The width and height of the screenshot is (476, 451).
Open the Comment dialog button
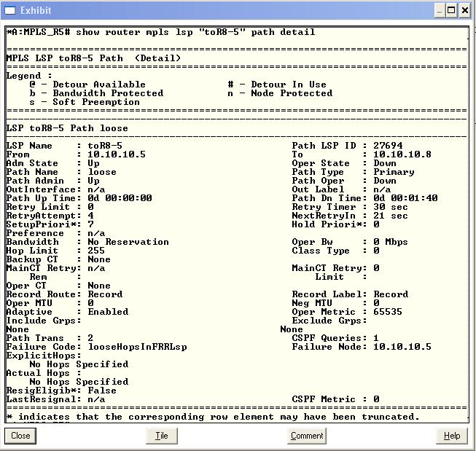[x=307, y=436]
